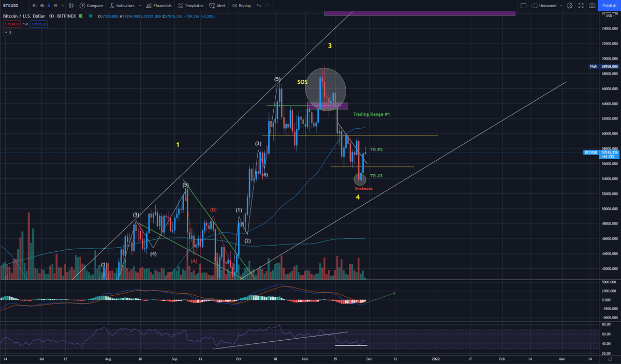Switch to the 4h timeframe
This screenshot has height=364, width=621.
[x=42, y=5]
